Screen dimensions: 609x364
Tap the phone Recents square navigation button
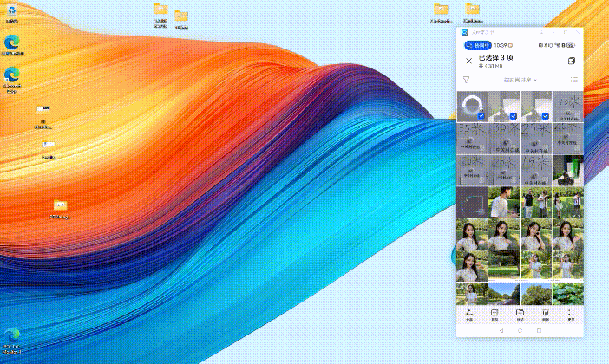click(539, 330)
